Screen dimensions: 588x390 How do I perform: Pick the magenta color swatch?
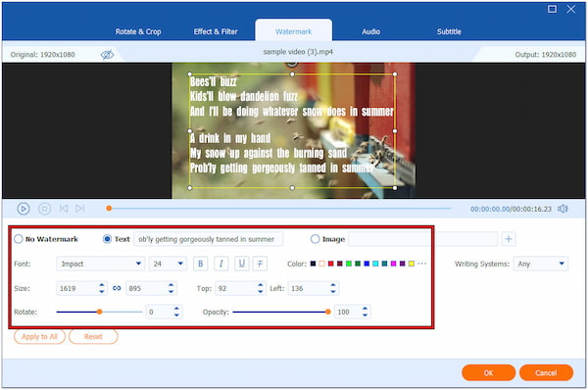393,264
